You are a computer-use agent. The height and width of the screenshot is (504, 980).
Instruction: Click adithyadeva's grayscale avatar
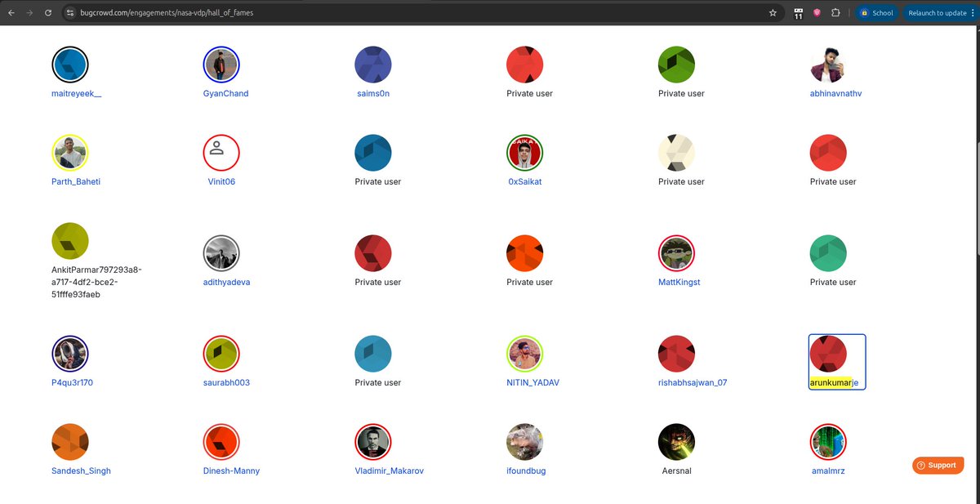[x=221, y=253]
